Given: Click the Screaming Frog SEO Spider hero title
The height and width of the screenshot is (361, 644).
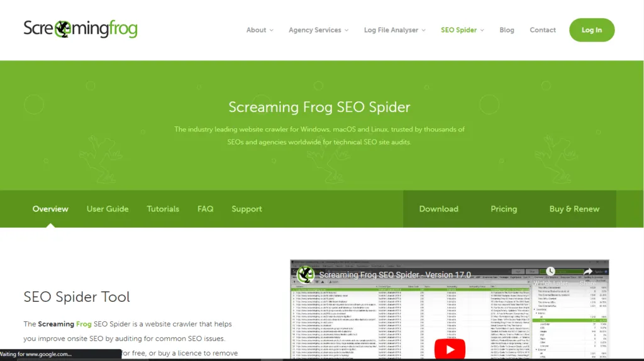Looking at the screenshot, I should click(x=319, y=107).
